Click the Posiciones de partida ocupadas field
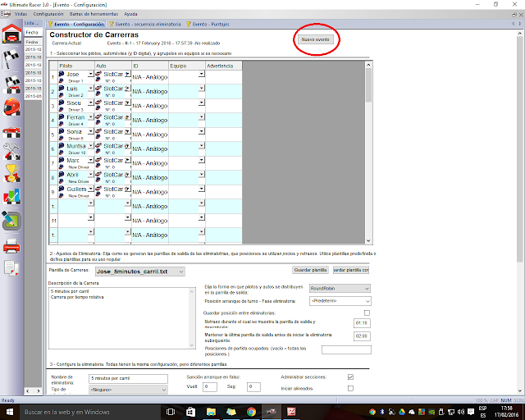The height and width of the screenshot is (420, 525). tap(346, 349)
